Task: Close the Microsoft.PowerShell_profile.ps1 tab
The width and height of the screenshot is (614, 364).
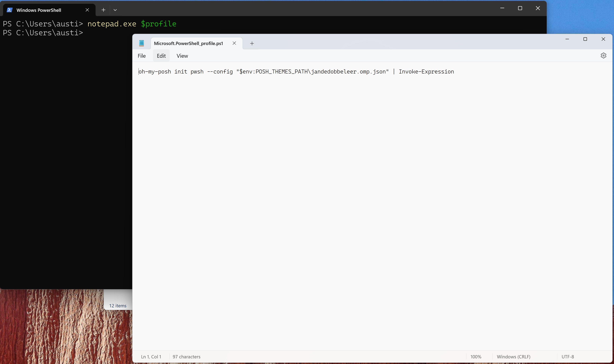Action: 234,43
